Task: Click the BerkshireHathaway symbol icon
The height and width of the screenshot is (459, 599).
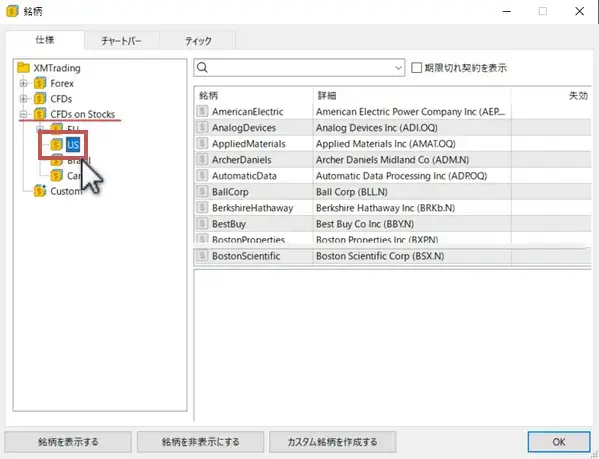Action: [202, 207]
